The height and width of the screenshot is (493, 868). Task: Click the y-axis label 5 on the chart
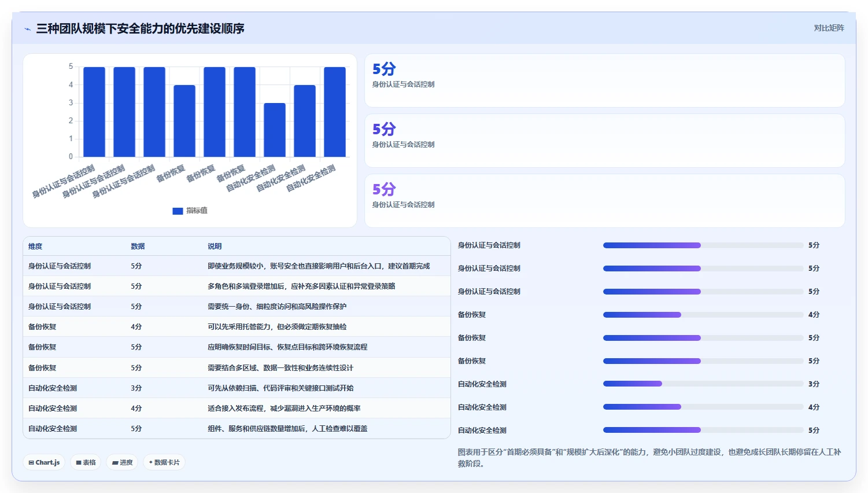(71, 67)
